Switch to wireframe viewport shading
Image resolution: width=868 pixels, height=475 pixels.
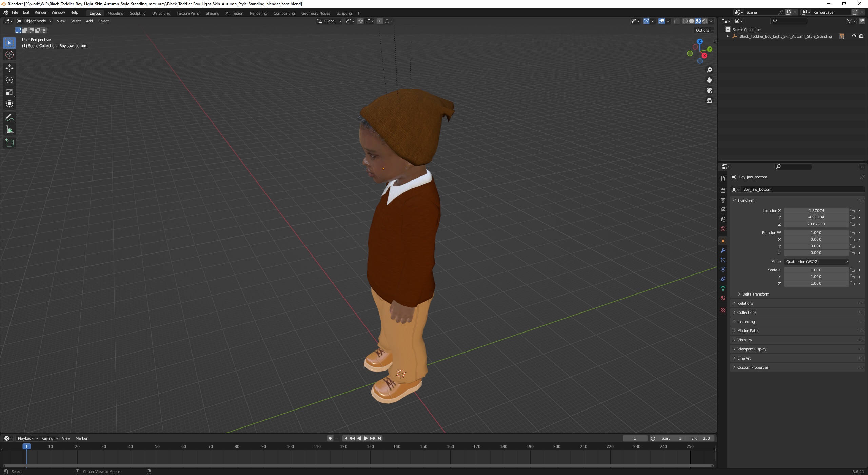pyautogui.click(x=685, y=21)
